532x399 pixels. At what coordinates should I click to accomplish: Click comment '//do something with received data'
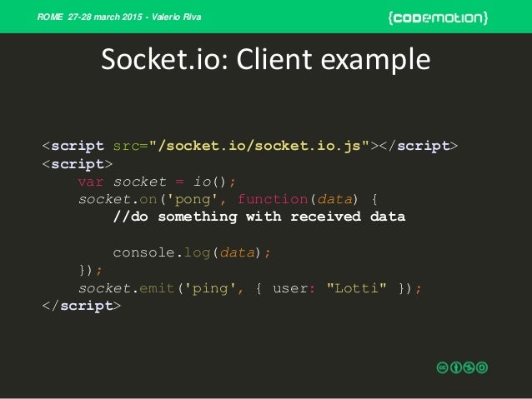coord(259,217)
